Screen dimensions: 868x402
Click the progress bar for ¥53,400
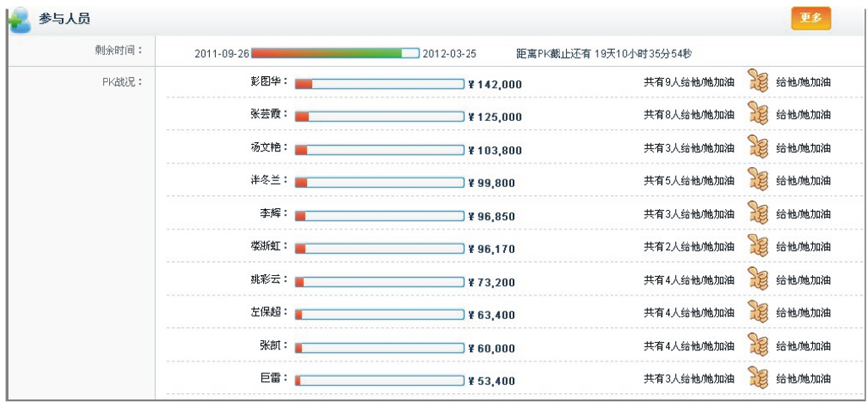point(379,380)
